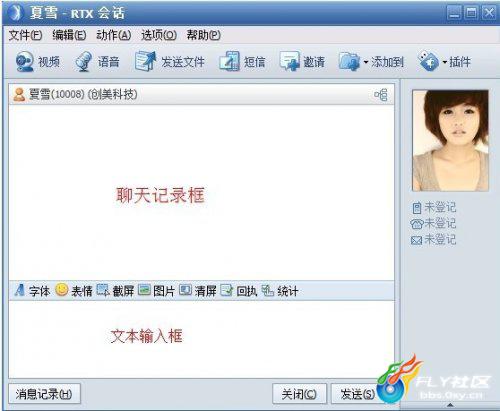Viewport: 500px width, 411px height.
Task: Expand the 添加到 dropdown arrow
Action: click(x=366, y=62)
